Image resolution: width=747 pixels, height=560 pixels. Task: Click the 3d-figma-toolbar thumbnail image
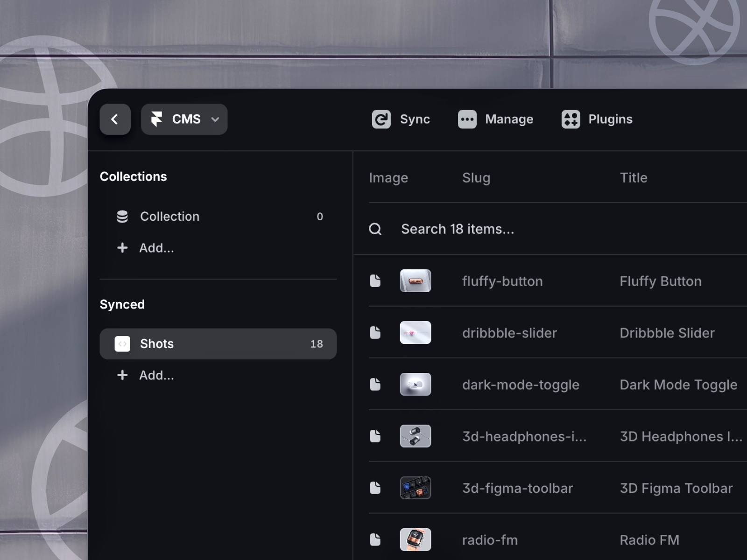click(416, 488)
